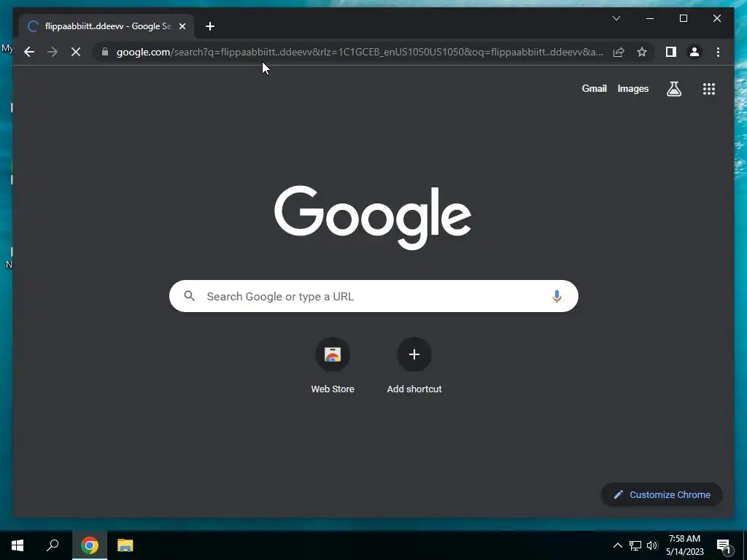747x560 pixels.
Task: Open the profile avatar menu
Action: point(694,52)
